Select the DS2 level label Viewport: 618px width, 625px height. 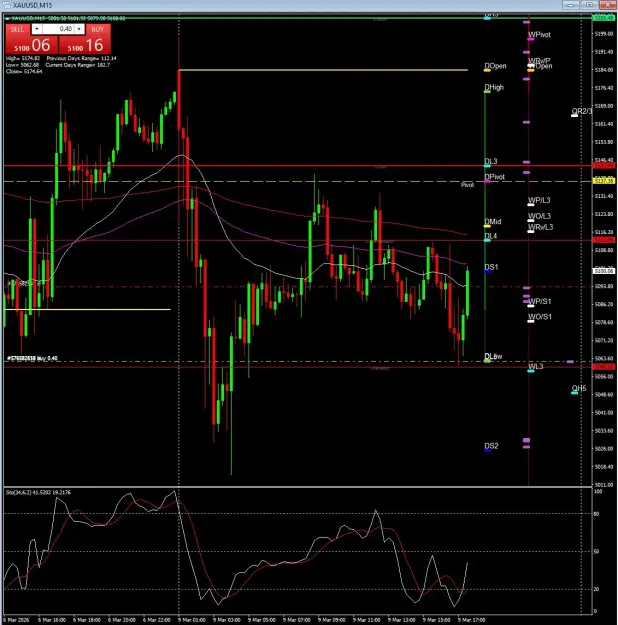pyautogui.click(x=491, y=446)
